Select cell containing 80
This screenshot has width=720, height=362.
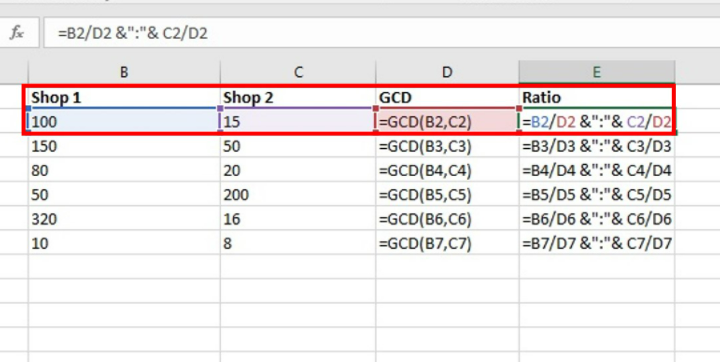[x=124, y=170]
